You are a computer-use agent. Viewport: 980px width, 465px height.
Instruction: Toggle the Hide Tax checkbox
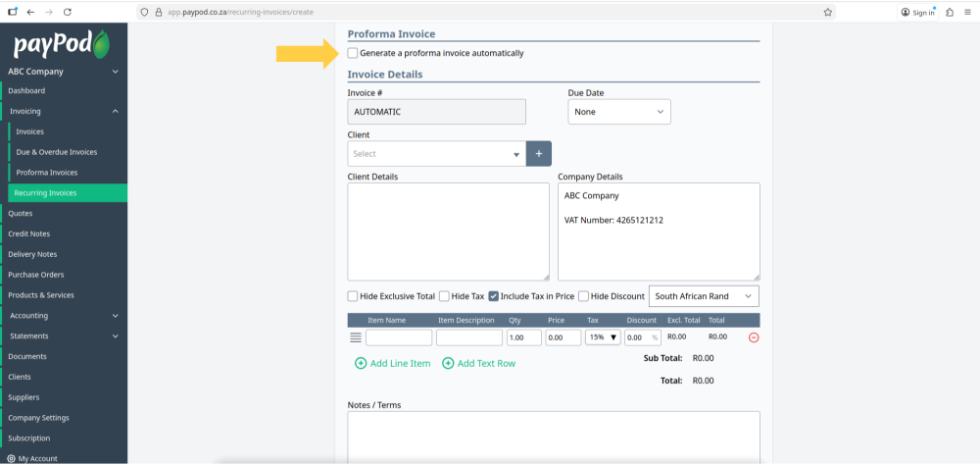[x=444, y=296]
